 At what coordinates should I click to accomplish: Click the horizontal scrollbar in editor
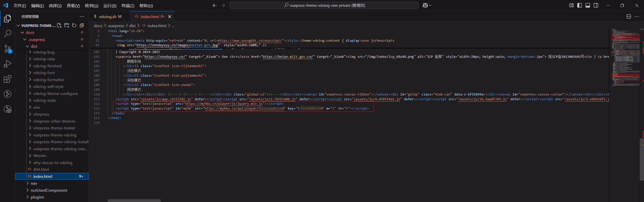coord(134,200)
